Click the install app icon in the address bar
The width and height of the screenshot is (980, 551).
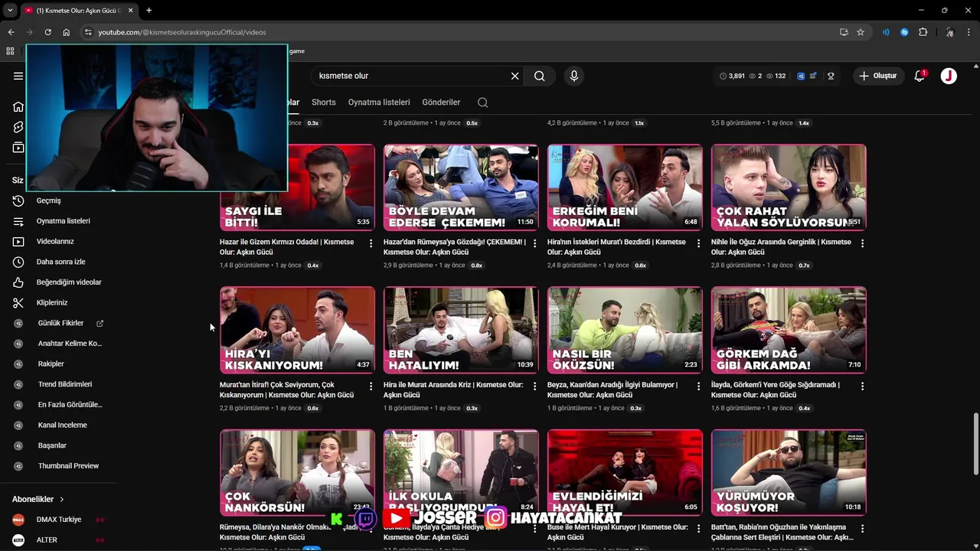coord(844,32)
